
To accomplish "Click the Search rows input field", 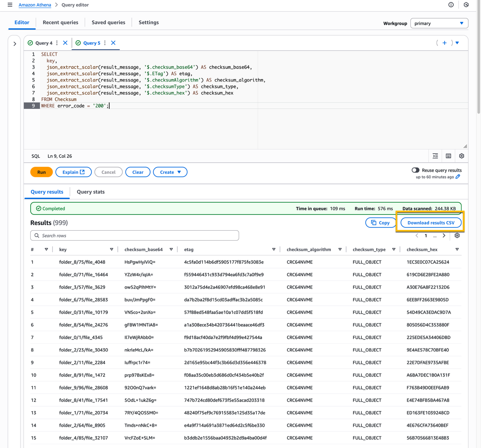I will tap(134, 235).
